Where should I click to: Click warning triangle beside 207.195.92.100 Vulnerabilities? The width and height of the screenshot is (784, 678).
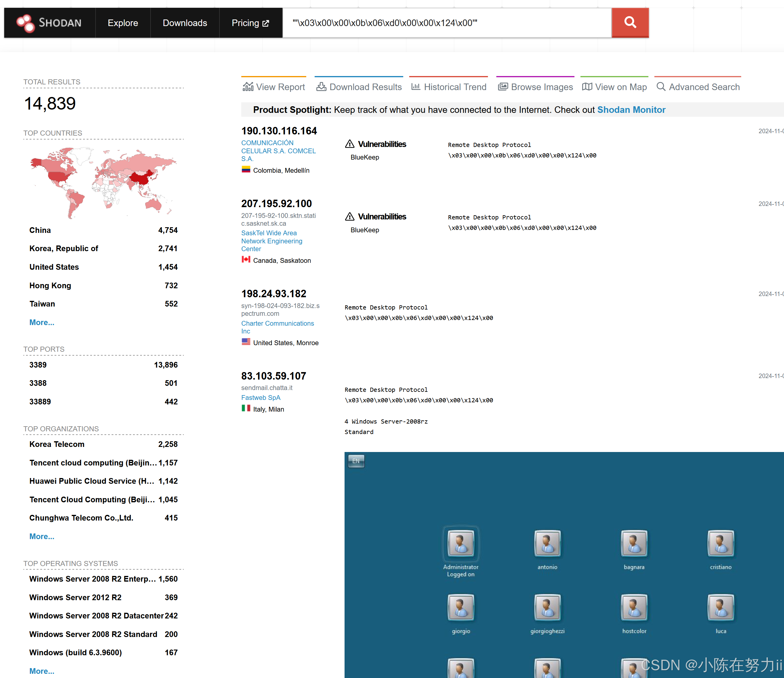(x=350, y=216)
